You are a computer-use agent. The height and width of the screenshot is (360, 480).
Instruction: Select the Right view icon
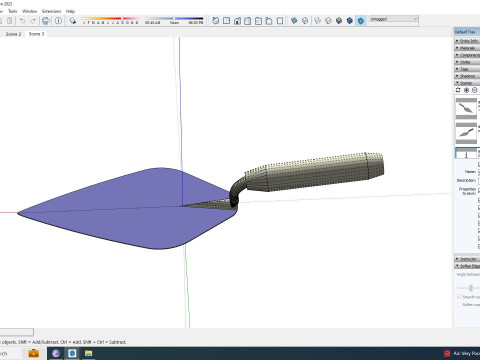[x=248, y=21]
